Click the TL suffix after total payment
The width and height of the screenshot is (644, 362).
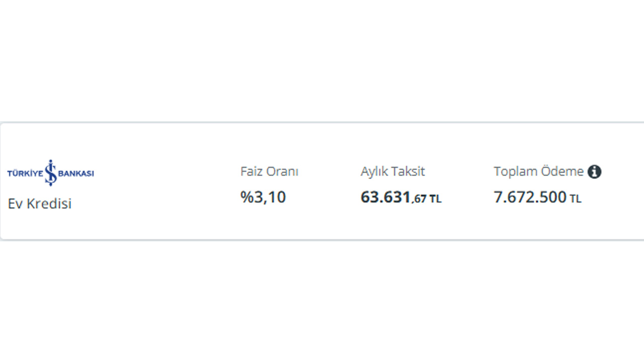pyautogui.click(x=576, y=199)
